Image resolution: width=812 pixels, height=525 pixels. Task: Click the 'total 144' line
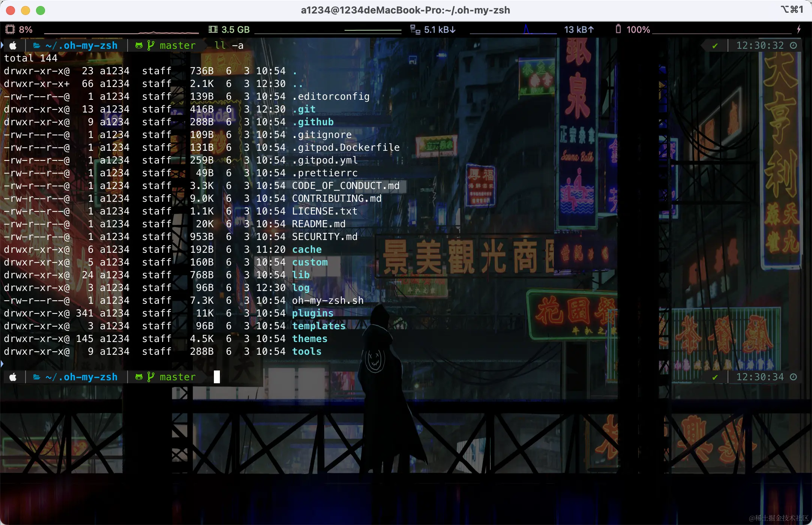tap(31, 58)
